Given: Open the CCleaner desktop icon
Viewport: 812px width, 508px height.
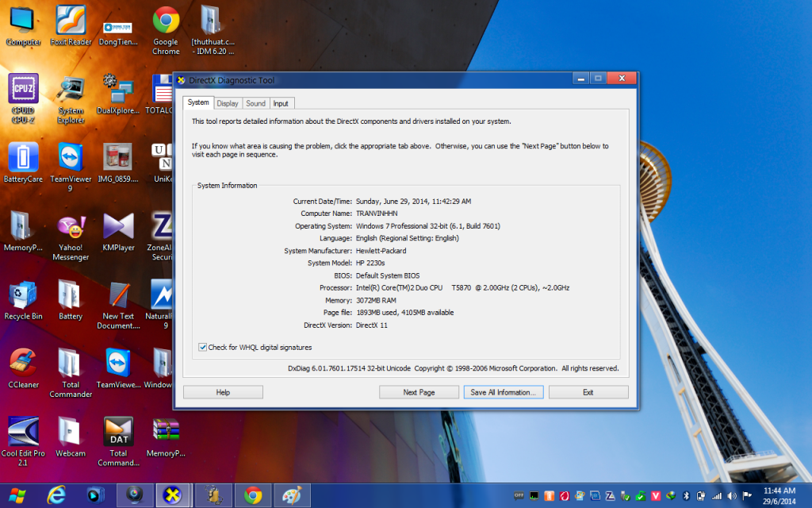Looking at the screenshot, I should [x=23, y=364].
